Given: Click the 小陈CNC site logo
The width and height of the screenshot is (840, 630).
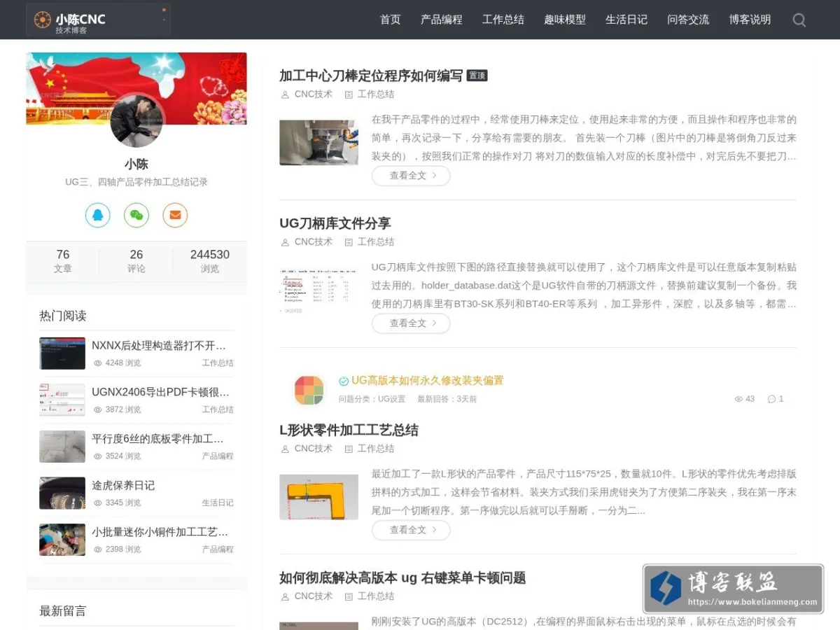Looking at the screenshot, I should click(x=98, y=20).
